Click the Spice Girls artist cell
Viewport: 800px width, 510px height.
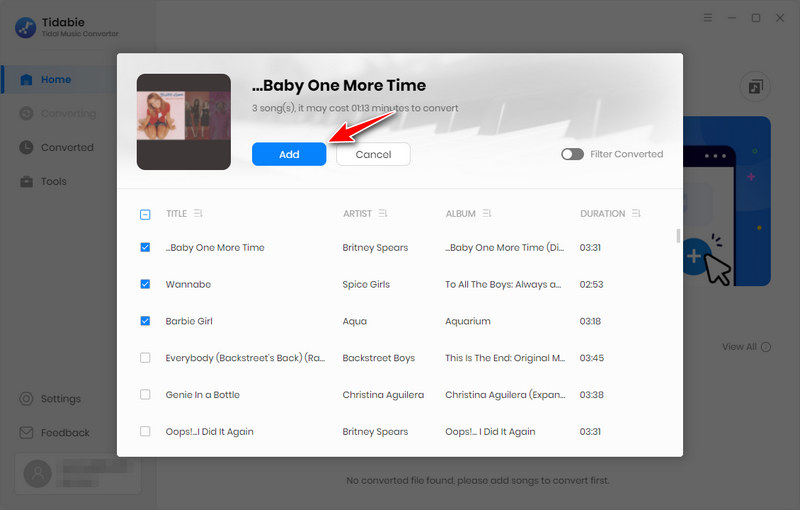366,285
